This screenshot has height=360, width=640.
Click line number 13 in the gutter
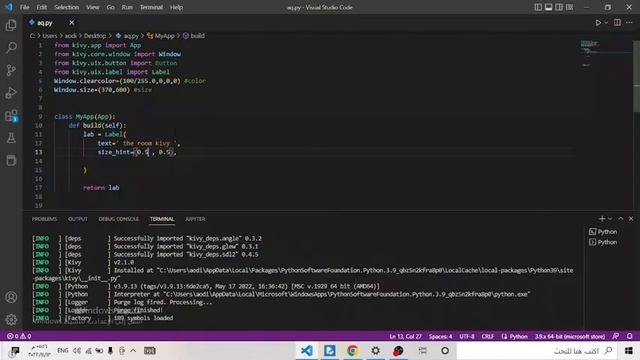[x=38, y=152]
